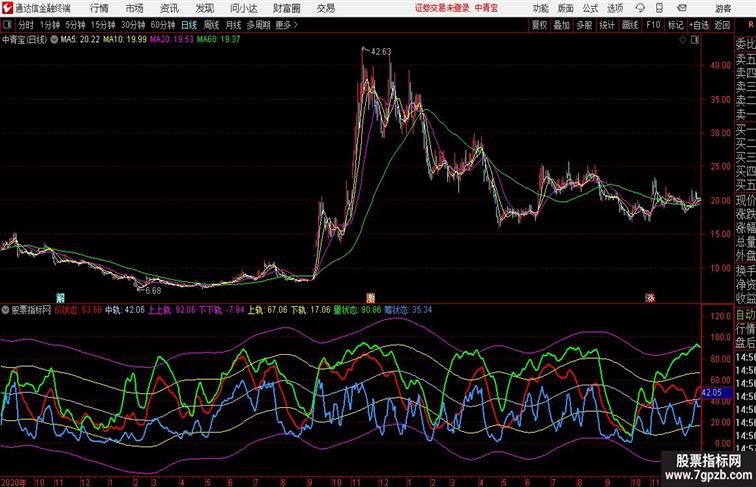Toggle the left sidebar panel icon
Viewport: 756px width, 487px height.
[7, 25]
